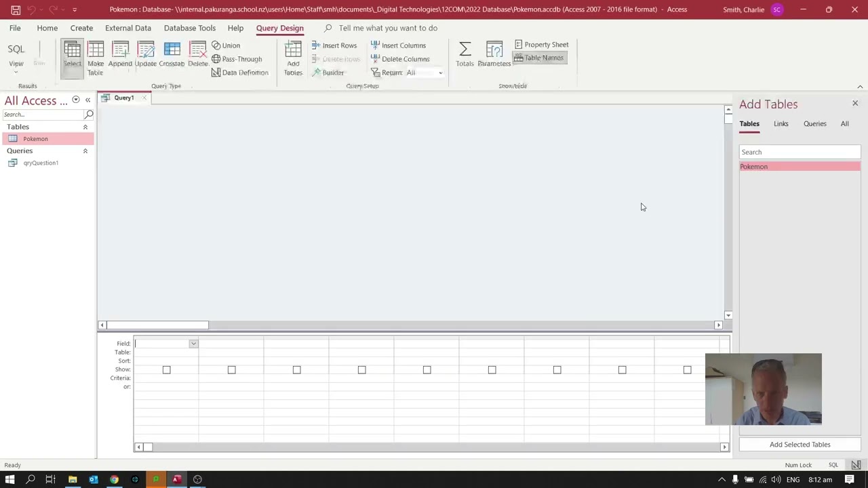868x488 pixels.
Task: Save the database with the save icon
Action: 16,9
